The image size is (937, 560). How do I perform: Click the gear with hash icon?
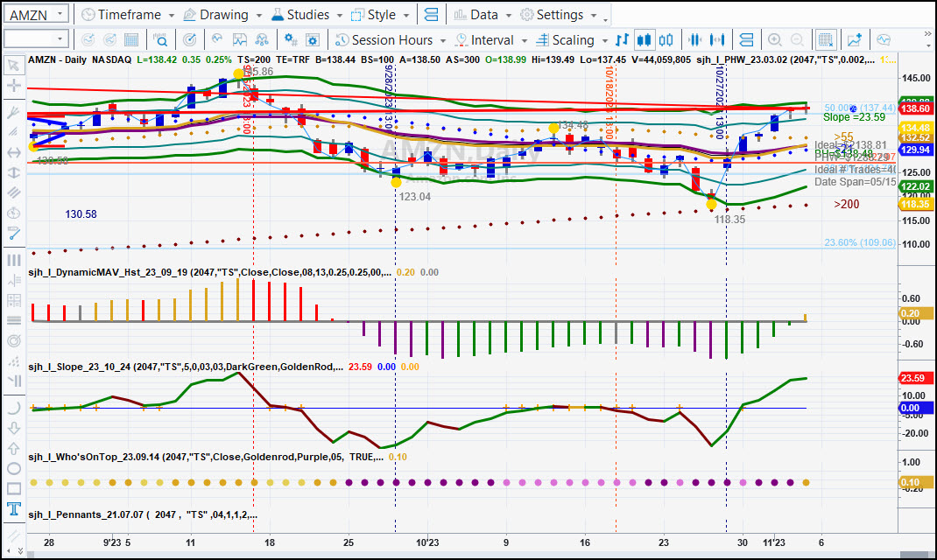[291, 40]
